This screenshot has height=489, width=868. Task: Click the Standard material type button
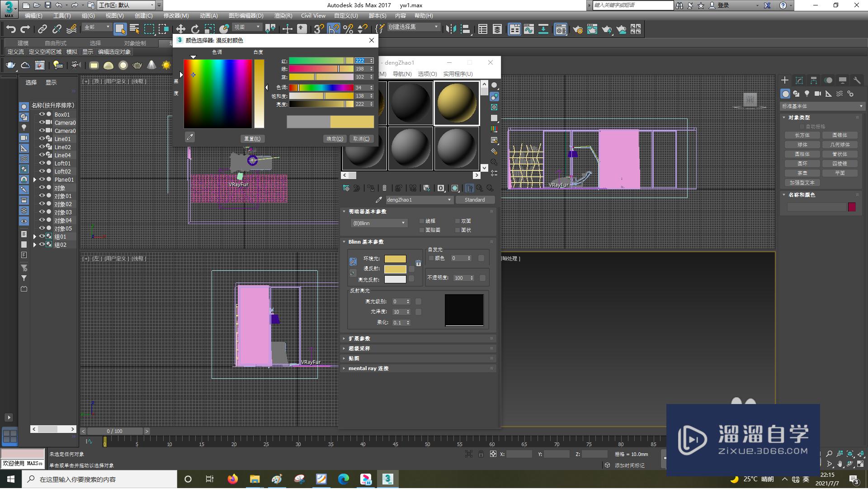(475, 200)
